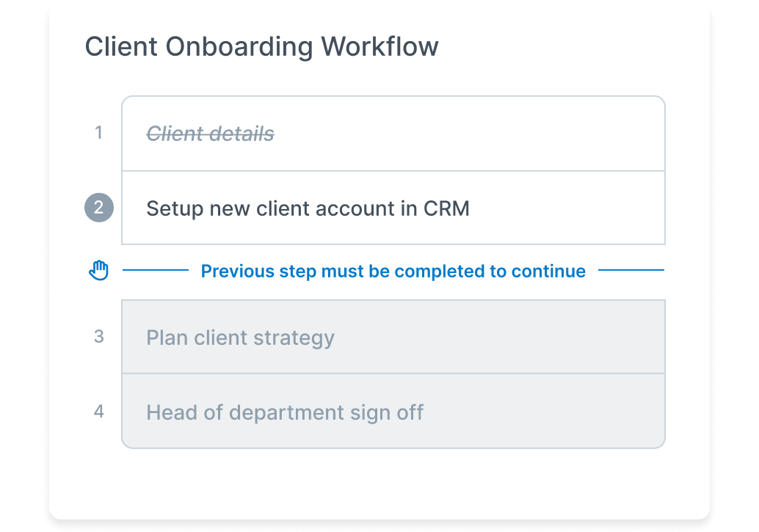Click step number 1 indicator

[x=99, y=133]
